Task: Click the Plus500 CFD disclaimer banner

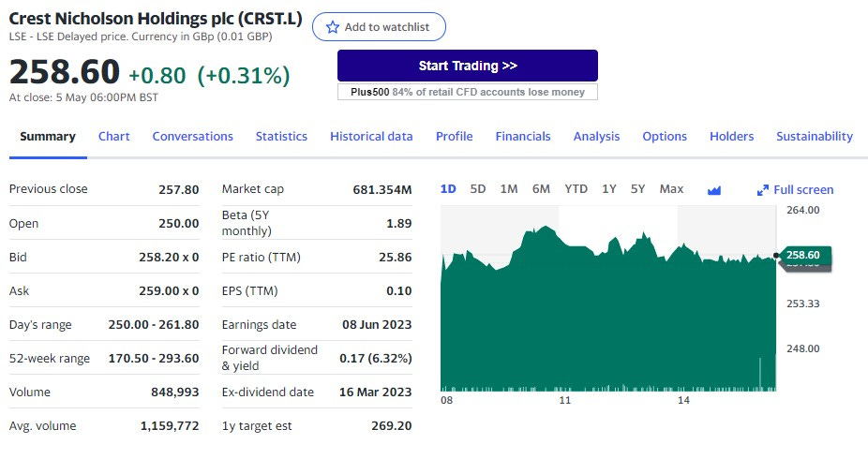Action: (468, 92)
